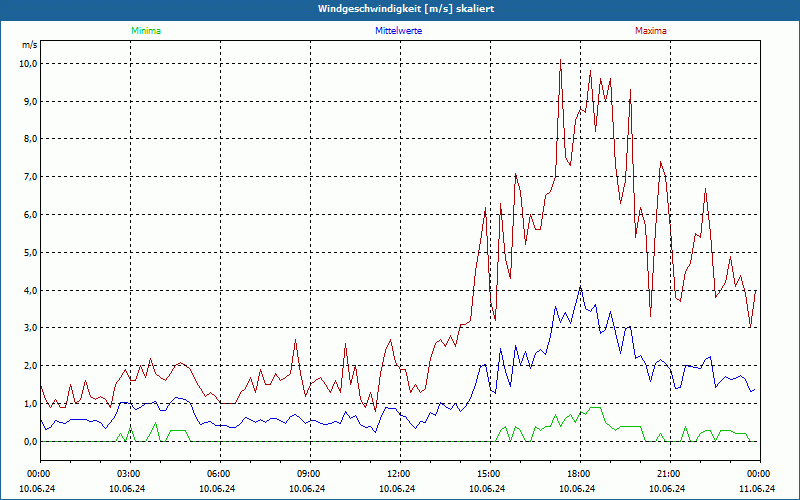
Task: Click the '0,0' y-axis value
Action: pos(30,442)
